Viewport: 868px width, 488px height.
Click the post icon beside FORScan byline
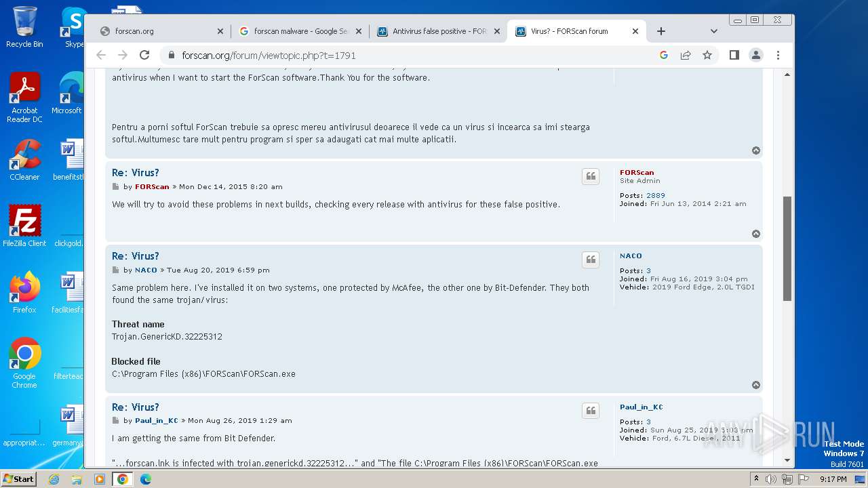[x=115, y=187]
